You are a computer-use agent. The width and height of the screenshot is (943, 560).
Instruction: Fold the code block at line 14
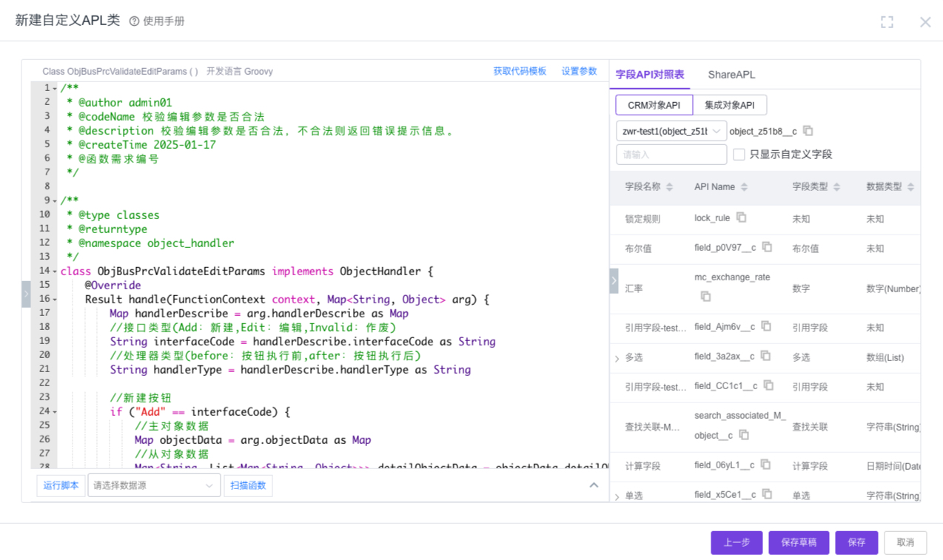55,271
